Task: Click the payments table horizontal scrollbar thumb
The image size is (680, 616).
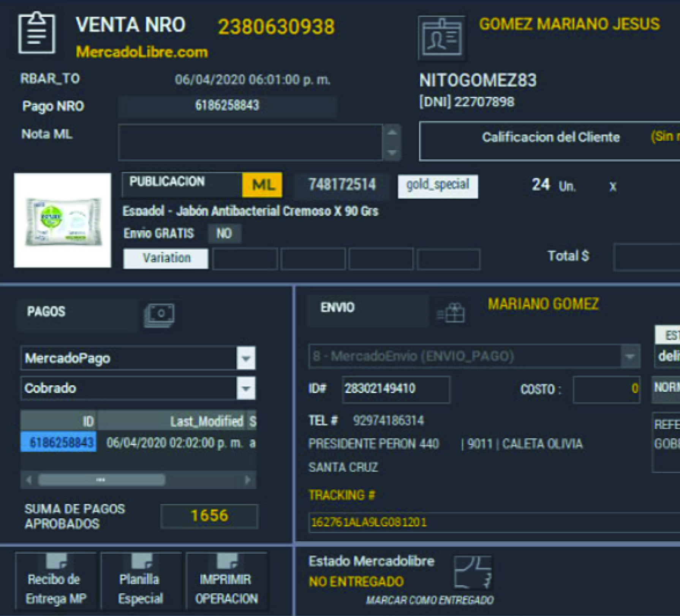Action: 102,480
